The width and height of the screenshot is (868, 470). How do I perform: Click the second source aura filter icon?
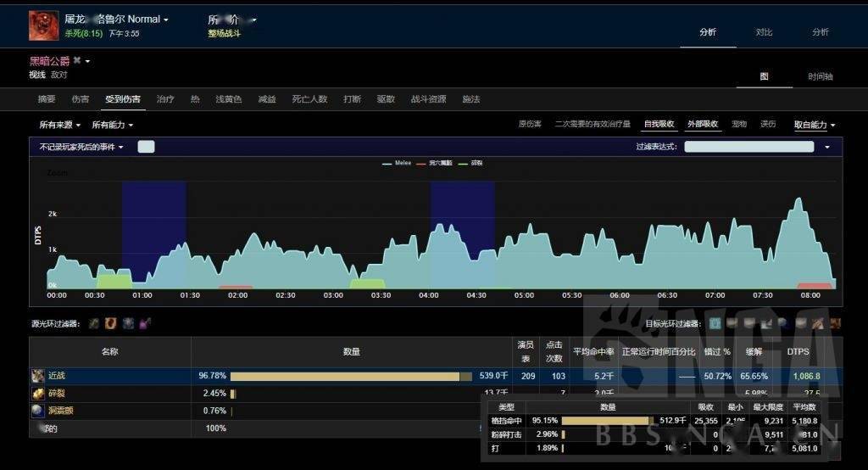click(111, 323)
